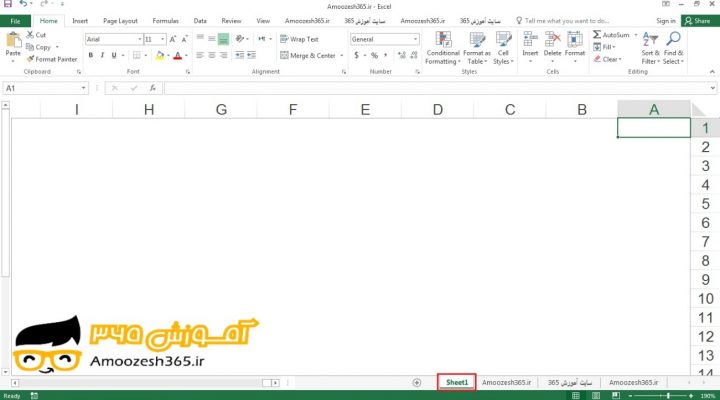Viewport: 720px width, 400px height.
Task: Collapse the ribbon with the chevron
Action: tap(712, 72)
